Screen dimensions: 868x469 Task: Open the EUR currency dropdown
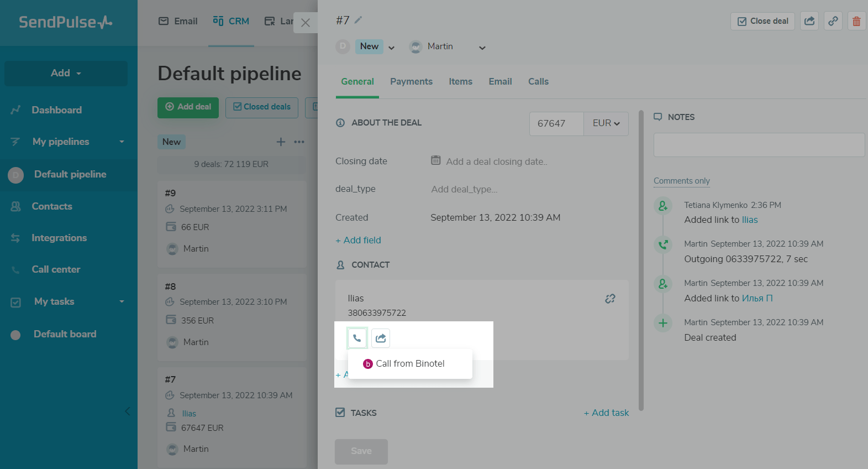606,123
